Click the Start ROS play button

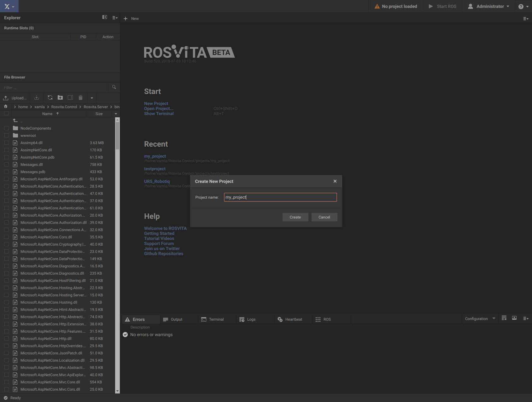click(442, 6)
